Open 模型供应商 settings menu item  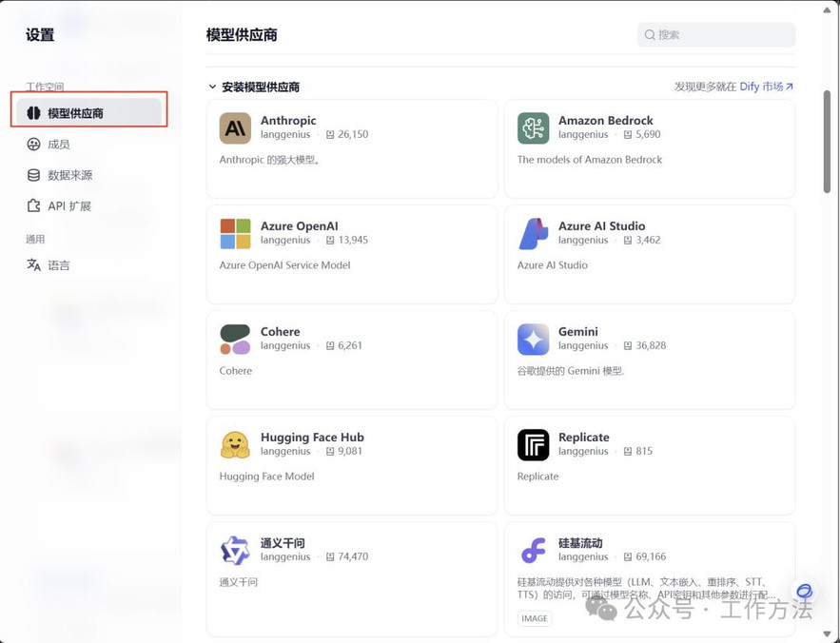click(x=88, y=112)
